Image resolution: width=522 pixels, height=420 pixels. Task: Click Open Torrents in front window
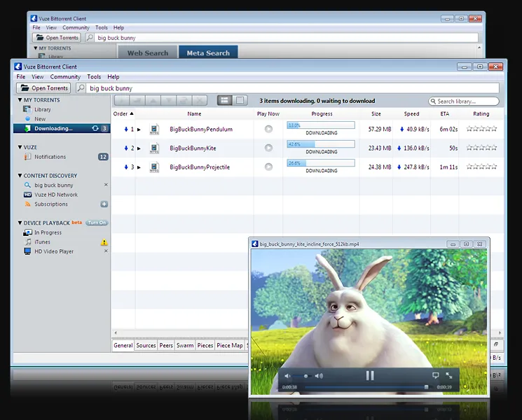(x=44, y=88)
